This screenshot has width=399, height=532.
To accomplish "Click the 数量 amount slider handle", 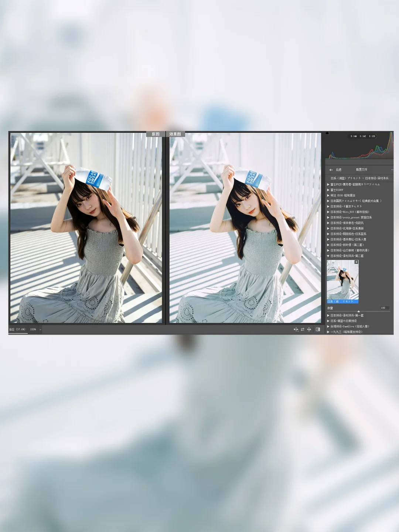I will click(358, 311).
